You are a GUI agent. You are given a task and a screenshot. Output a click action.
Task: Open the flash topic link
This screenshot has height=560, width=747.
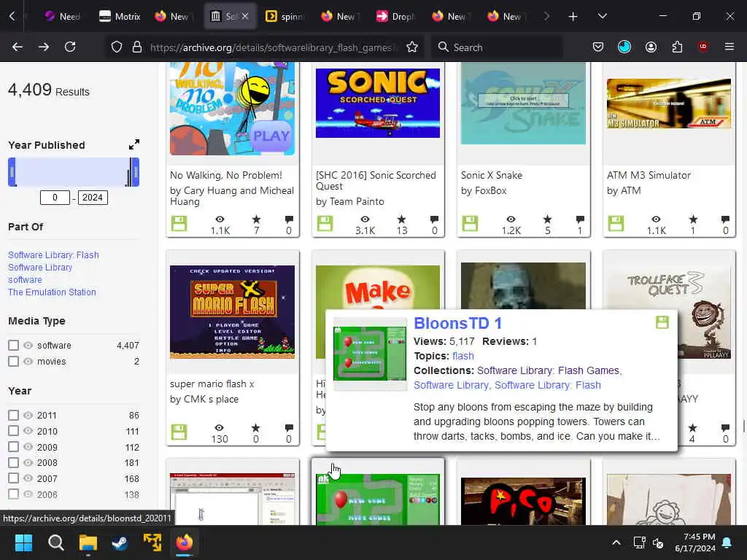463,356
